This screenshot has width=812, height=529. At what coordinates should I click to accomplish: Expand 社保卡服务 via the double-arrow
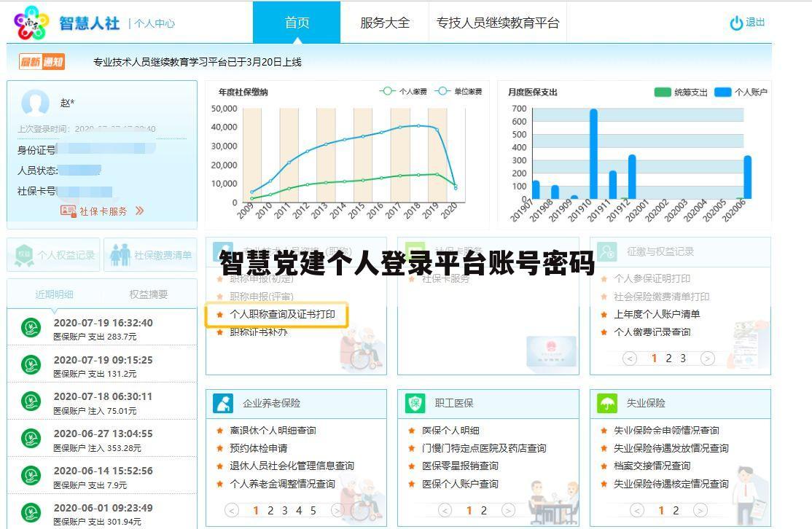tap(139, 211)
